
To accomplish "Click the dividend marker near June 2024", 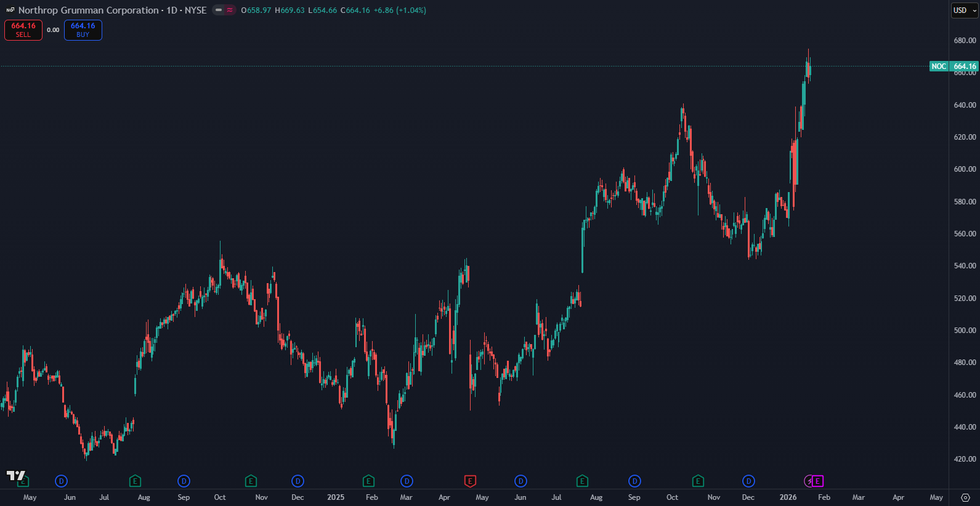I will tap(61, 481).
